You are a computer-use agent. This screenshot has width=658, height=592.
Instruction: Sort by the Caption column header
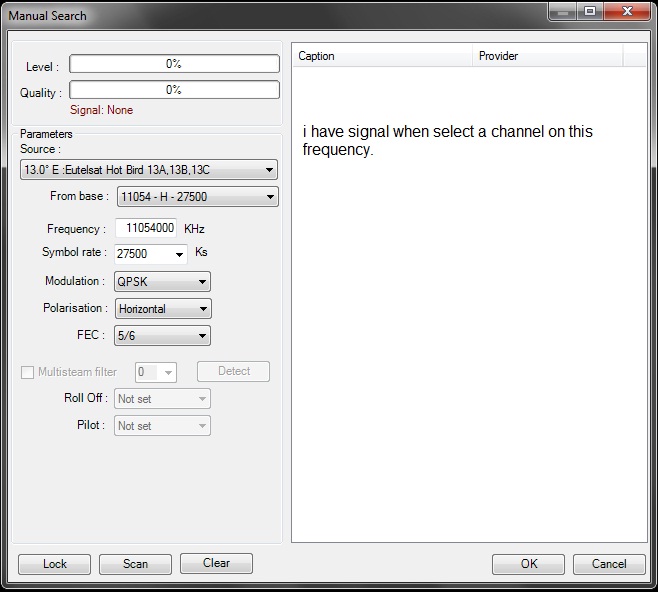point(380,56)
